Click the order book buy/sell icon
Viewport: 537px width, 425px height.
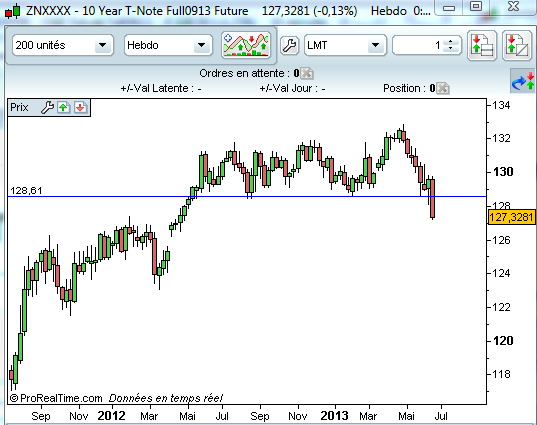482,45
